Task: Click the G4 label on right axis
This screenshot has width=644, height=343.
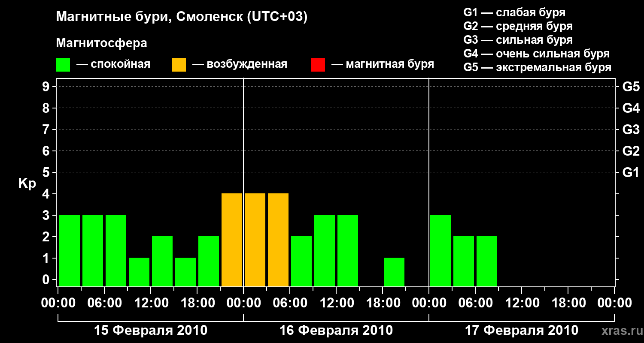Action: point(631,108)
